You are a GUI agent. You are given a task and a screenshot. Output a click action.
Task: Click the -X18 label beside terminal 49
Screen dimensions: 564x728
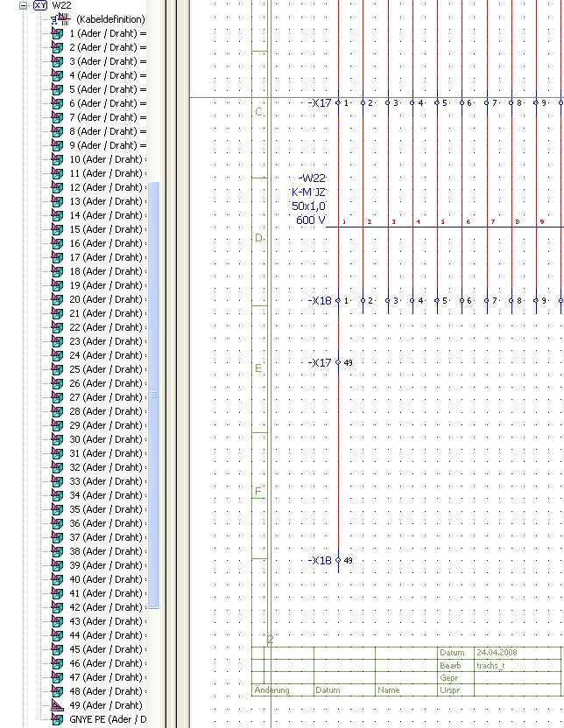pos(320,560)
